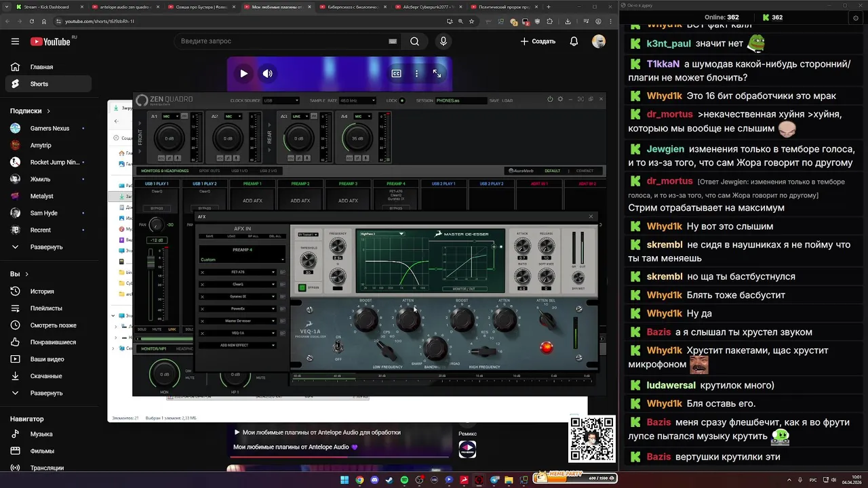Click SAVE next to session name
The width and height of the screenshot is (868, 488).
pyautogui.click(x=494, y=100)
